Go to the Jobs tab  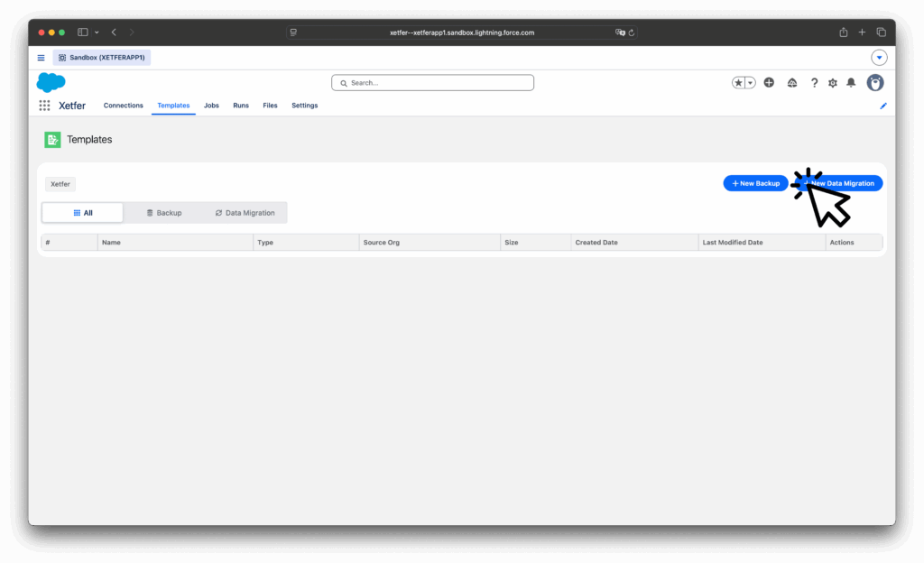click(211, 106)
